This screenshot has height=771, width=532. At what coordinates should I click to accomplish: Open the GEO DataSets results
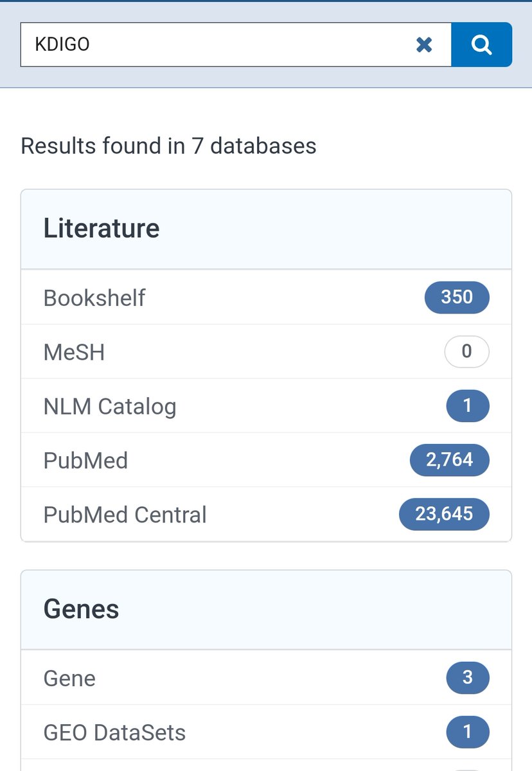pos(114,732)
